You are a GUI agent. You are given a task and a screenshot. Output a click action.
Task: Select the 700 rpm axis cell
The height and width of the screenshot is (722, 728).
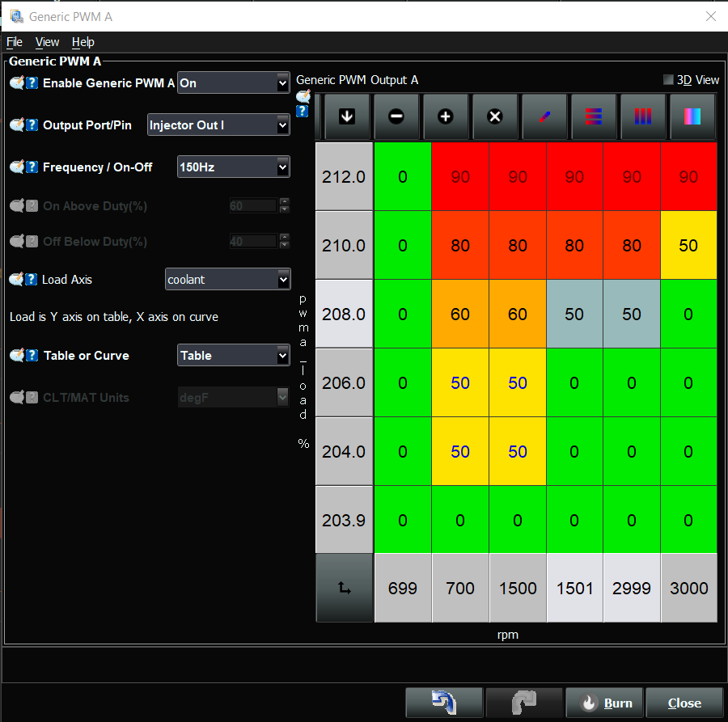pos(460,588)
